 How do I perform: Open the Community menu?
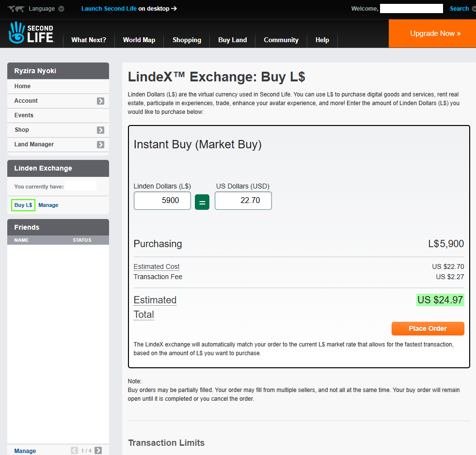[281, 40]
